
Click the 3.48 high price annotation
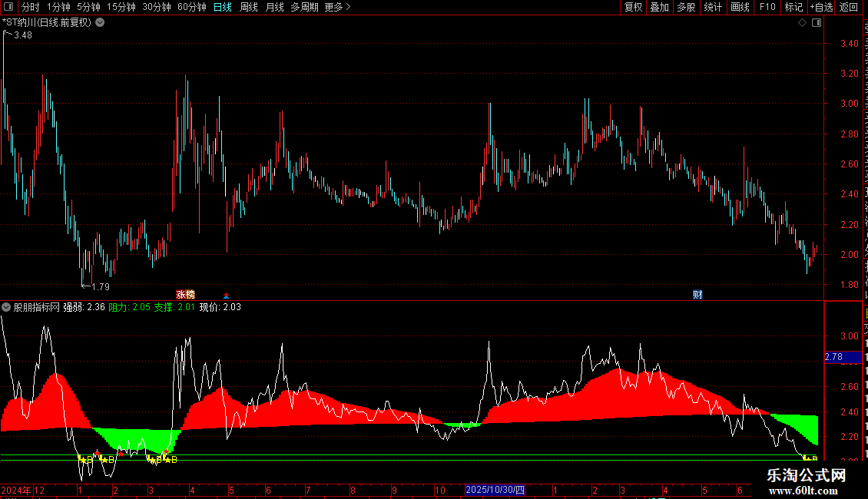tap(23, 35)
